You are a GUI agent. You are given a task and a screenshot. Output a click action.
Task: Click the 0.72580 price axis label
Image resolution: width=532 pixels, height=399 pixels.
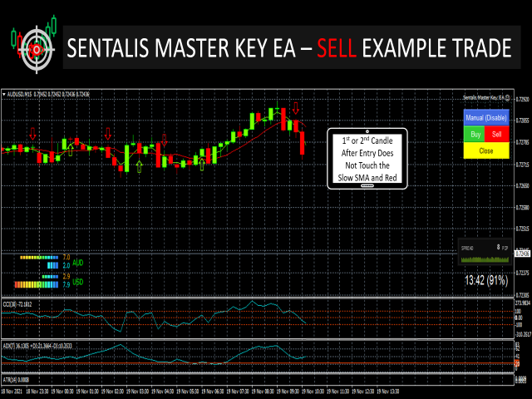(x=523, y=207)
